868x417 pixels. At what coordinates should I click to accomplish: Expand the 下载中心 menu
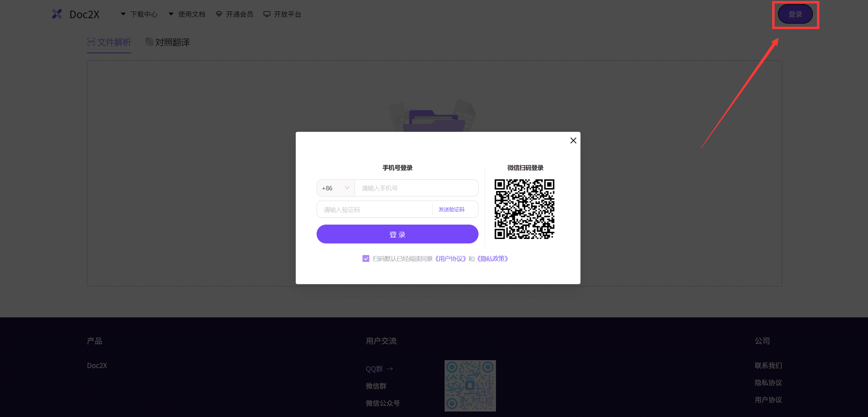coord(144,14)
